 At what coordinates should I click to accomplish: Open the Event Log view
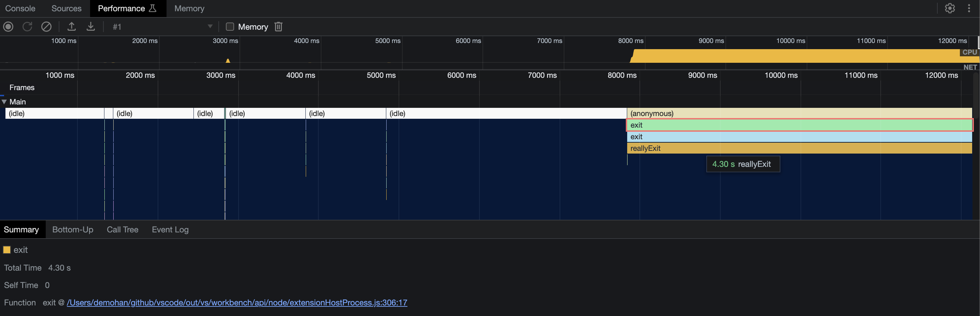(170, 229)
